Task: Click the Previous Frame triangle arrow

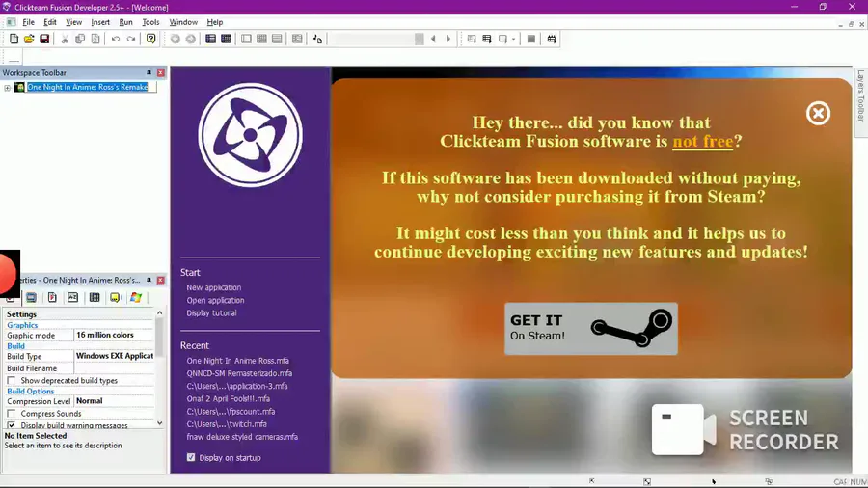Action: click(433, 39)
